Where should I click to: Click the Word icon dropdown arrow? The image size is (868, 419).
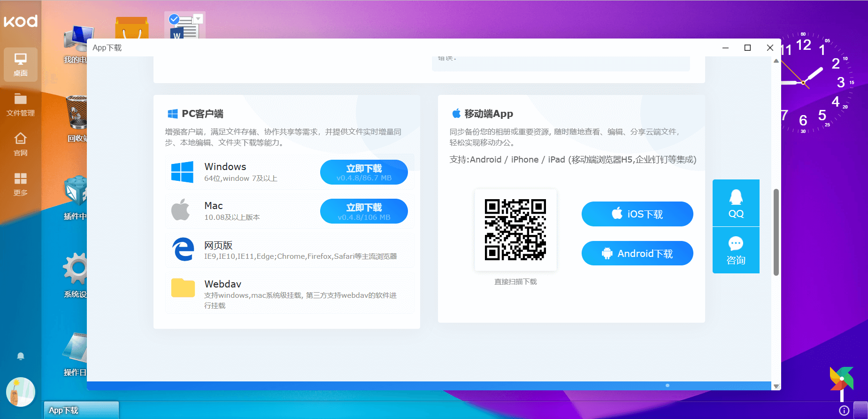tap(198, 19)
